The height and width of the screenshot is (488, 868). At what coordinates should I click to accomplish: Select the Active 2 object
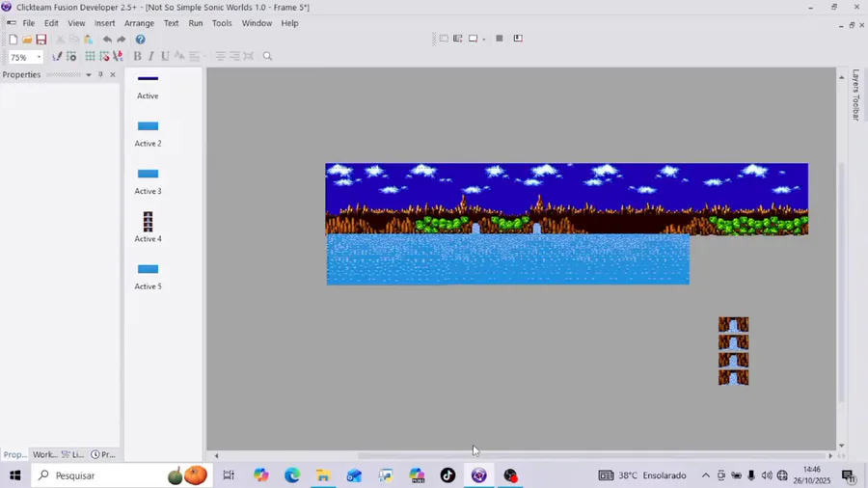(148, 126)
